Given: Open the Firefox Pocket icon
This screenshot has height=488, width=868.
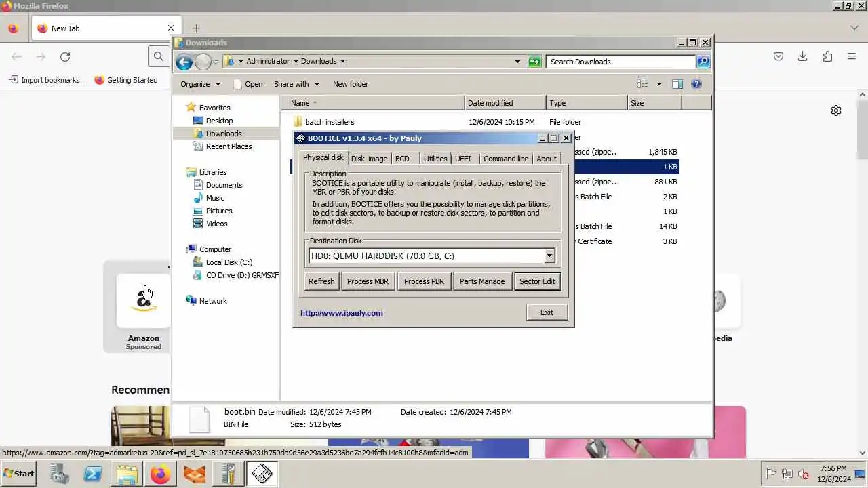Looking at the screenshot, I should coord(778,57).
